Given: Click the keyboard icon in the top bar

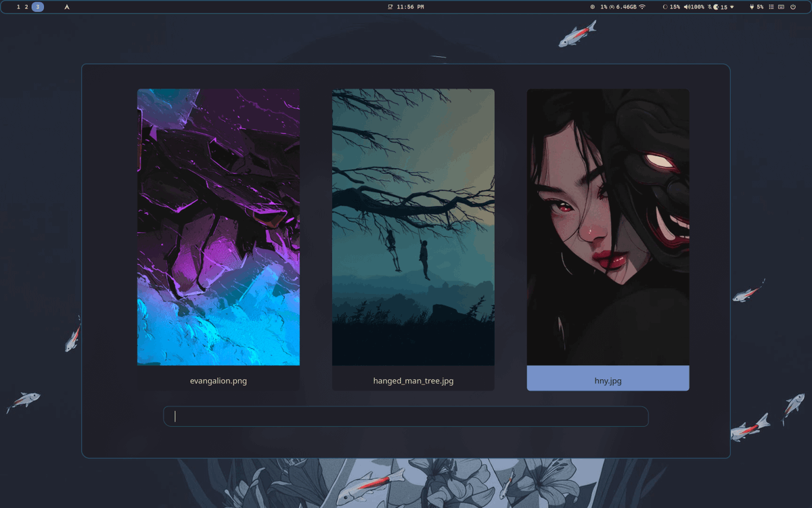Looking at the screenshot, I should point(781,7).
